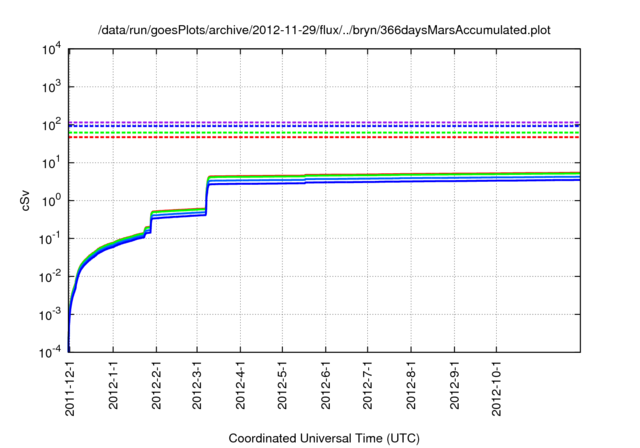Click the 10^1 y-axis tick label
This screenshot has width=640, height=448.
pyautogui.click(x=51, y=163)
